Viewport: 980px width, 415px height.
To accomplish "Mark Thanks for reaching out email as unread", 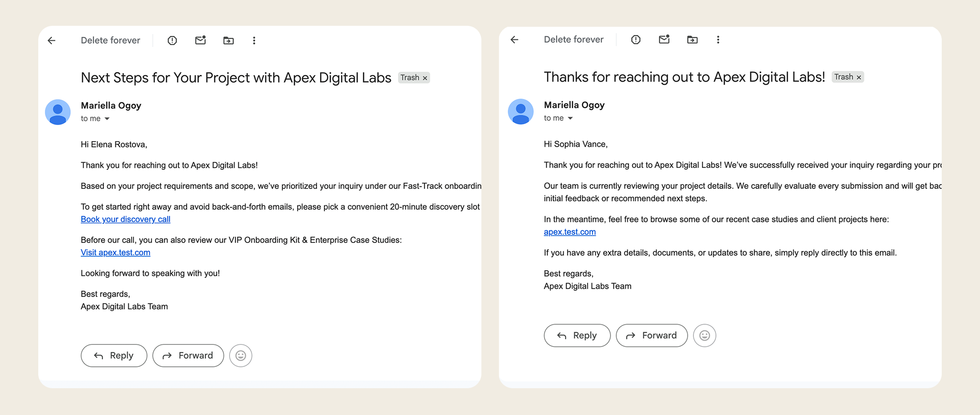I will coord(664,39).
